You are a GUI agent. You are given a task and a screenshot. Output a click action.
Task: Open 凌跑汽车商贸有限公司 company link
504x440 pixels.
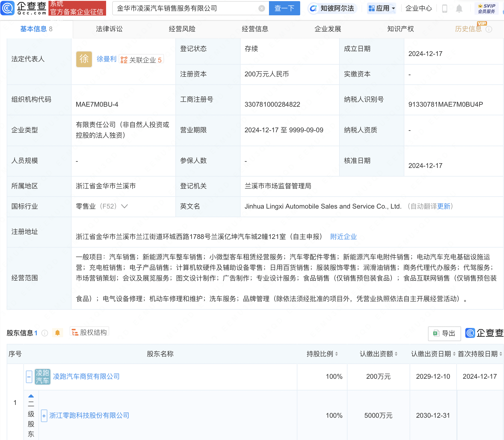(86, 377)
